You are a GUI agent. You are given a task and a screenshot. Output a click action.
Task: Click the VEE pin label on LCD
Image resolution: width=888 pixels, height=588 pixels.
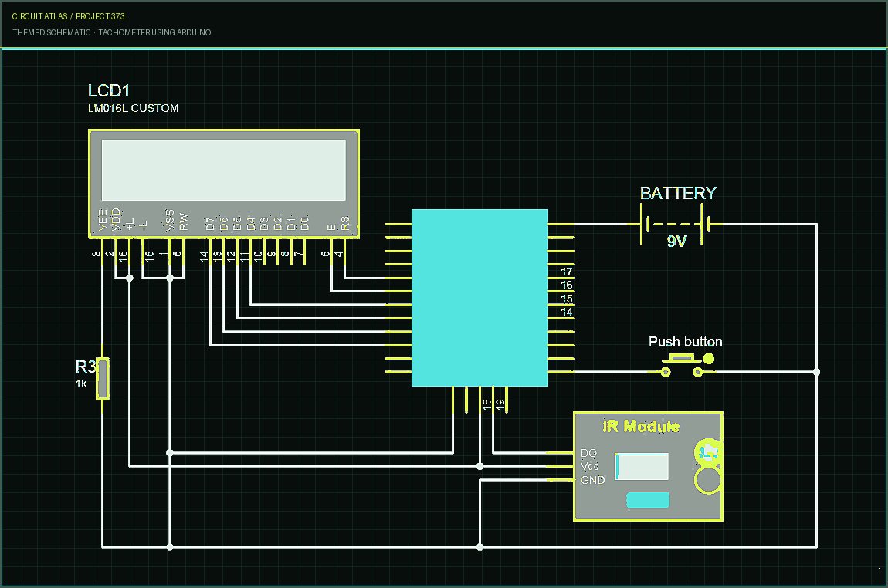point(103,220)
